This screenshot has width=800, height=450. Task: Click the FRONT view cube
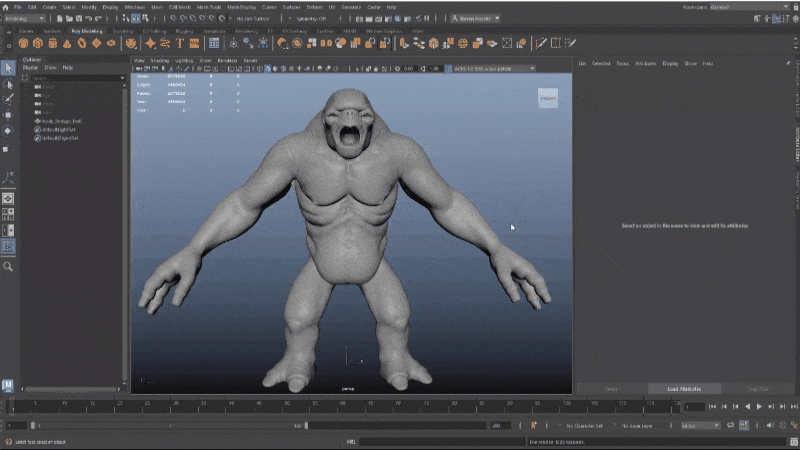tap(549, 98)
